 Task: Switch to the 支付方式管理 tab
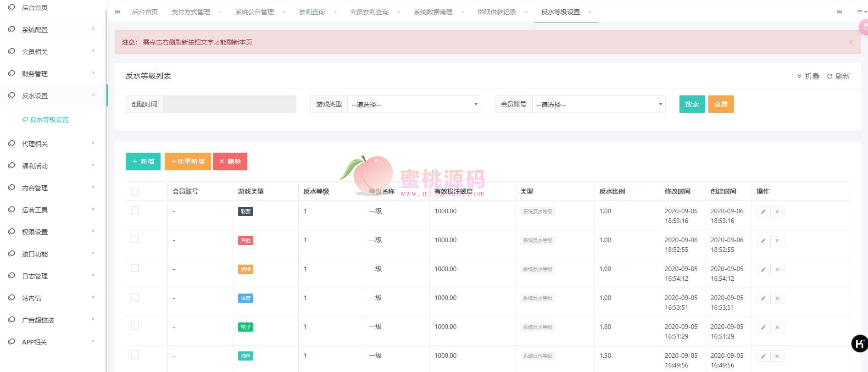click(x=190, y=12)
